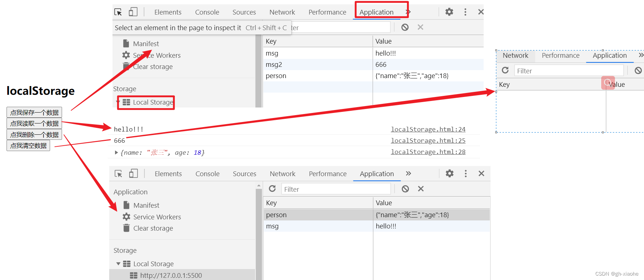Close the top DevTools panel

point(481,12)
